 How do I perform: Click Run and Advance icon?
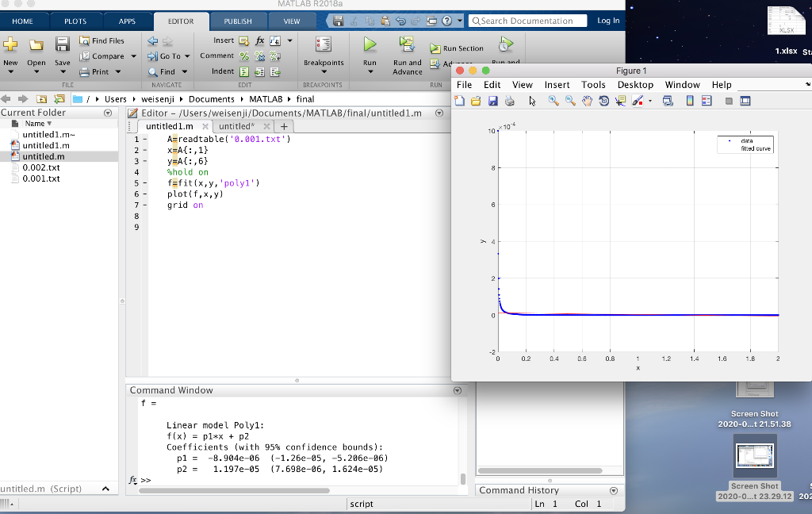[408, 45]
